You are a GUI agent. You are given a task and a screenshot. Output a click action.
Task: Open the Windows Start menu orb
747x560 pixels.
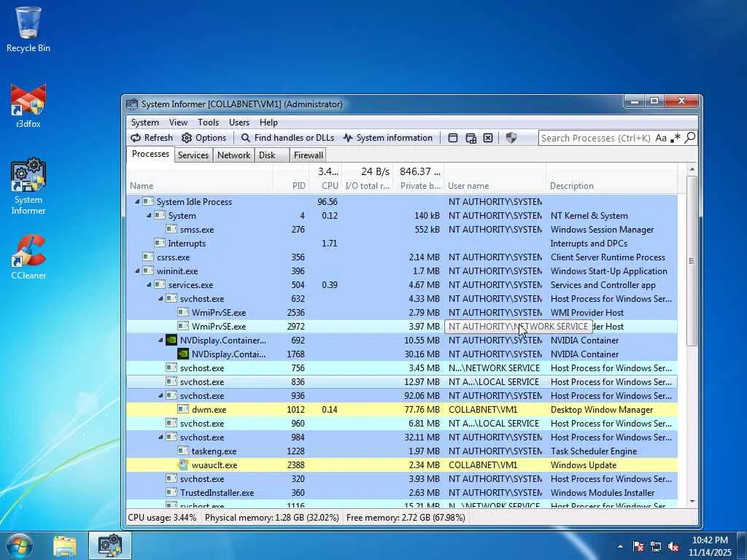click(x=20, y=545)
